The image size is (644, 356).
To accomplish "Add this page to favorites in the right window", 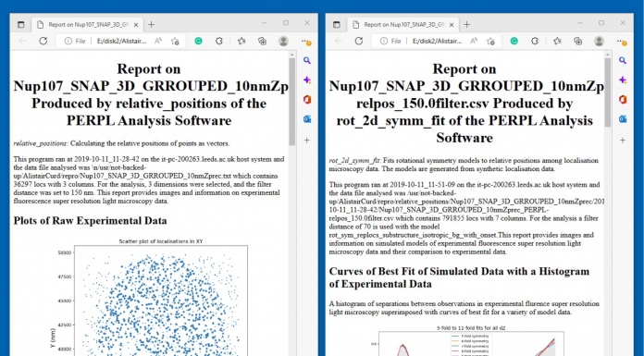I will 490,41.
